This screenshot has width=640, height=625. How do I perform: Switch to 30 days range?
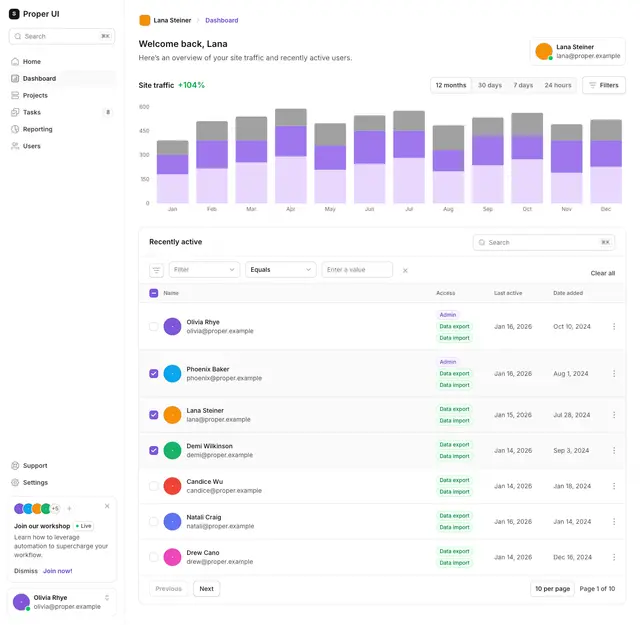click(x=490, y=85)
